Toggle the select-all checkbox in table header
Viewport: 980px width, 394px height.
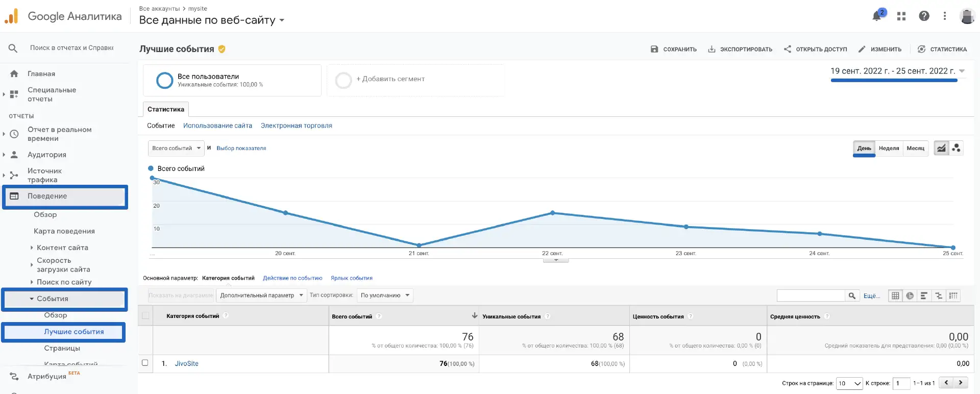(x=145, y=316)
